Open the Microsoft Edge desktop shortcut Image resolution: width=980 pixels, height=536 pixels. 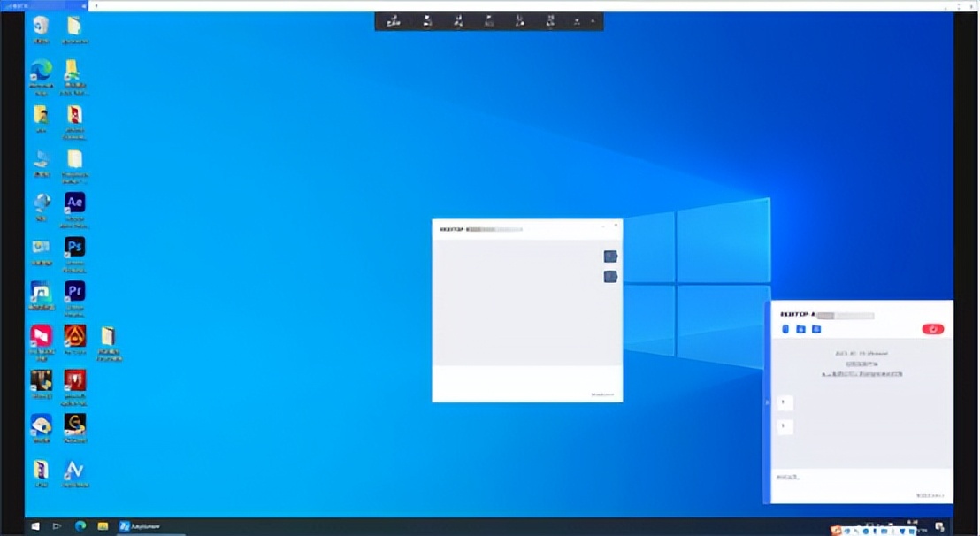41,70
